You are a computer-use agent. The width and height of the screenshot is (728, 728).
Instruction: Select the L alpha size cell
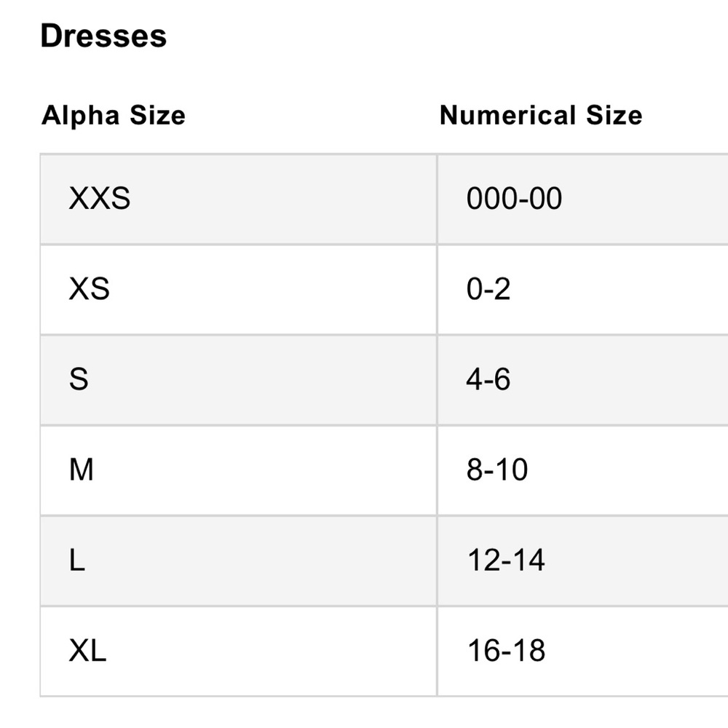pos(239,560)
